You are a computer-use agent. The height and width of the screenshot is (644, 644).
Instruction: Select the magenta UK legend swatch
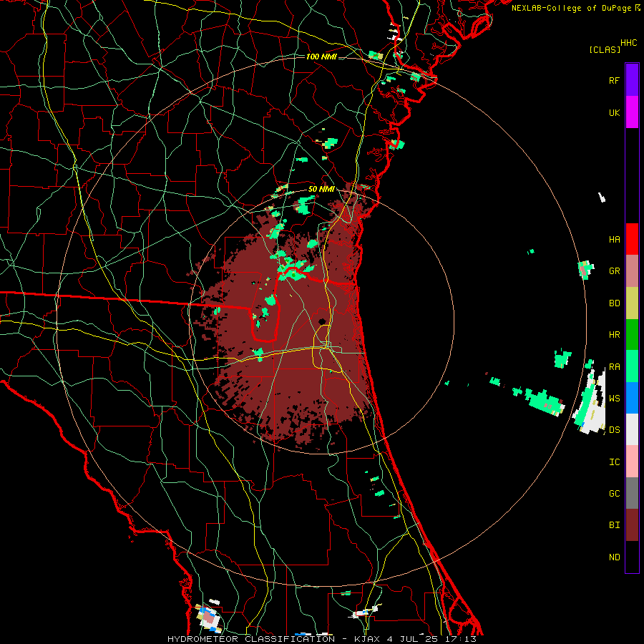632,112
